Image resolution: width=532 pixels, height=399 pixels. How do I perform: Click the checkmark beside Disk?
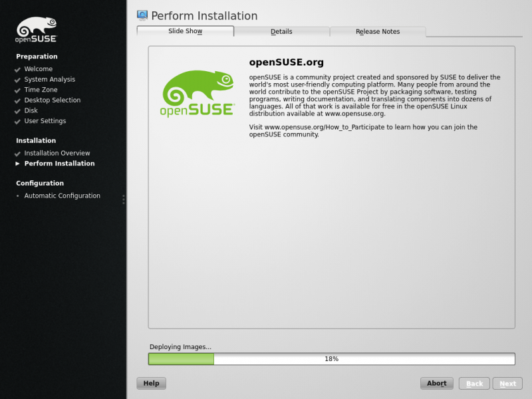(x=17, y=111)
